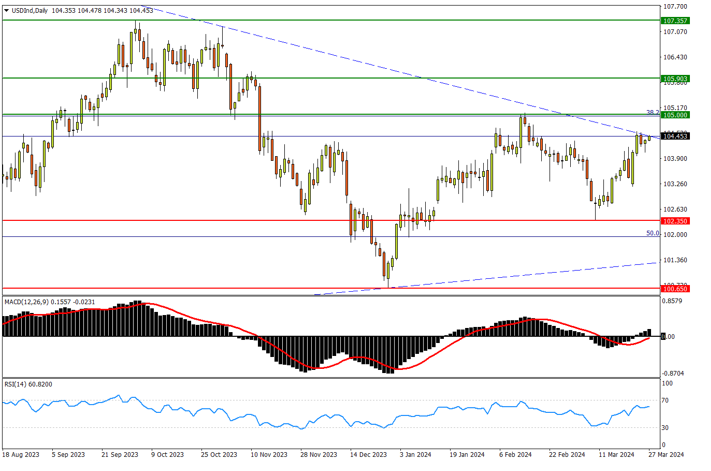This screenshot has height=471, width=711.
Task: Click the chart menu triangle beside USDInd
Action: [5, 10]
